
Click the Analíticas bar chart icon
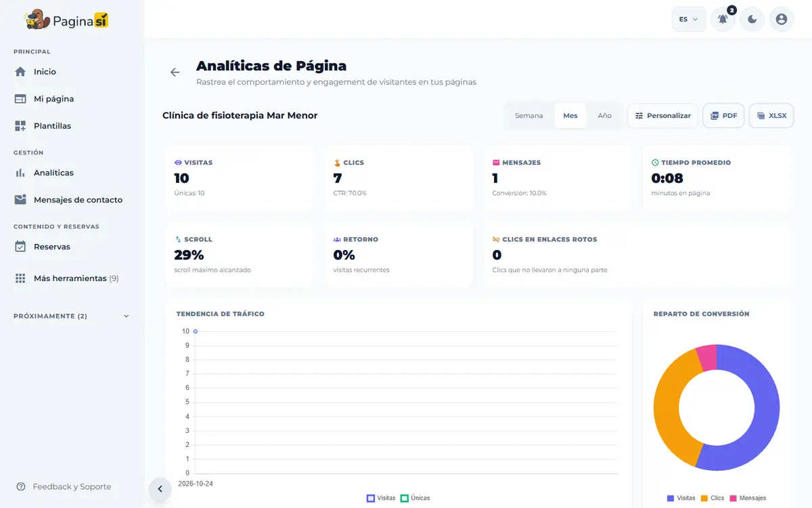click(20, 173)
